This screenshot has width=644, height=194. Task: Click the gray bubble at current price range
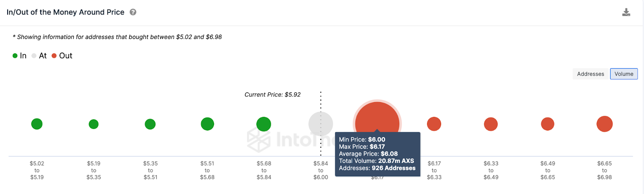(321, 124)
